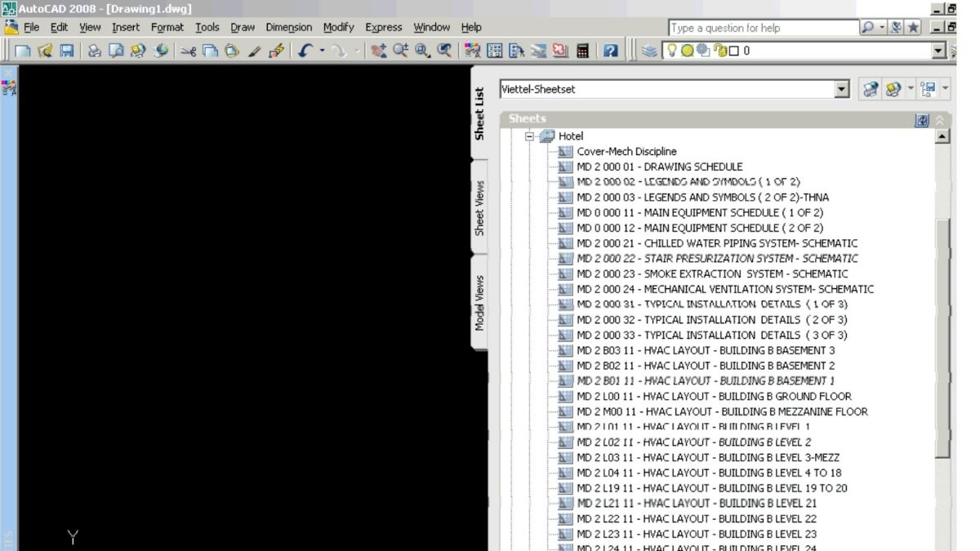
Task: Select the Match Properties brush icon
Action: [254, 51]
